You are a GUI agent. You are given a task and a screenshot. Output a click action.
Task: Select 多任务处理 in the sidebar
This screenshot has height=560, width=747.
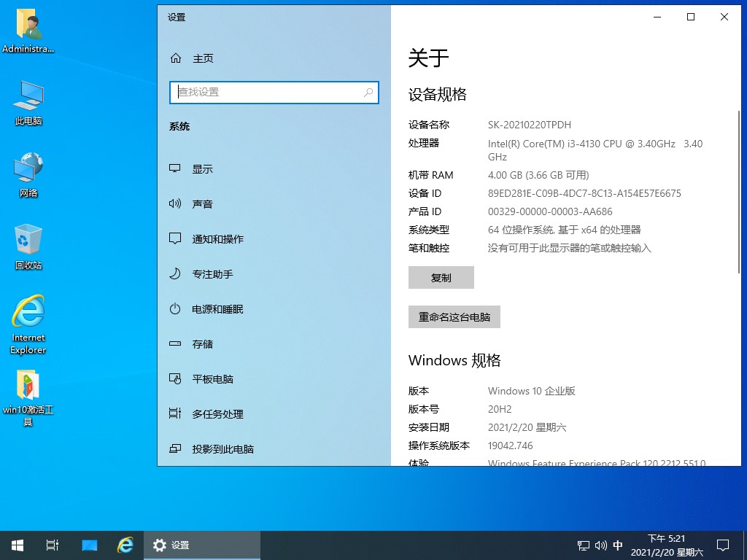tap(217, 414)
